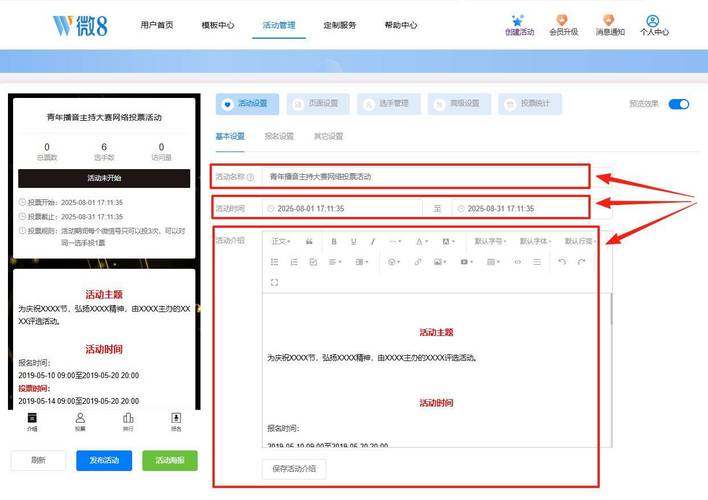Toggle fullscreen mode for the editor
Image resolution: width=708 pixels, height=500 pixels.
[x=275, y=283]
